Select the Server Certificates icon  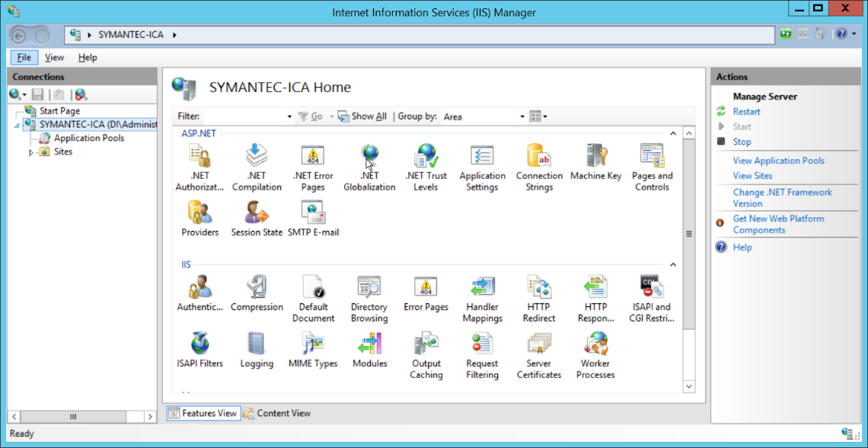coord(539,345)
